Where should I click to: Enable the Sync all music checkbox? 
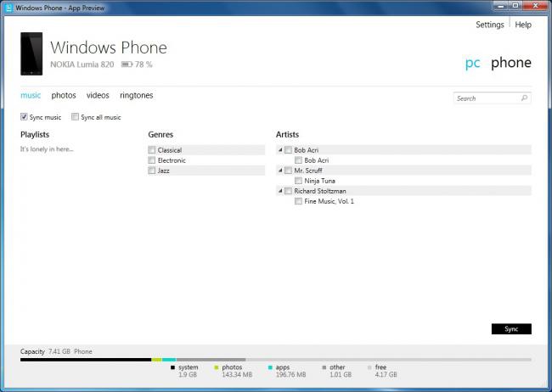(x=75, y=117)
